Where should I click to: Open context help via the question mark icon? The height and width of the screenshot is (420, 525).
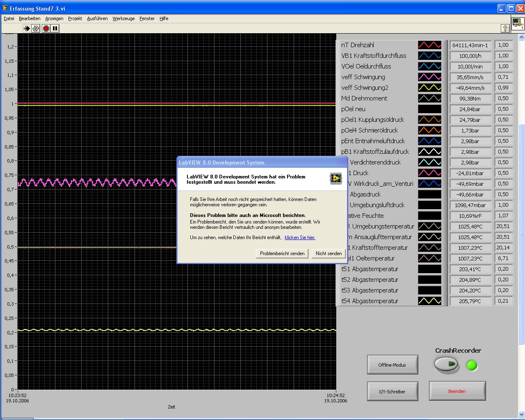click(505, 28)
